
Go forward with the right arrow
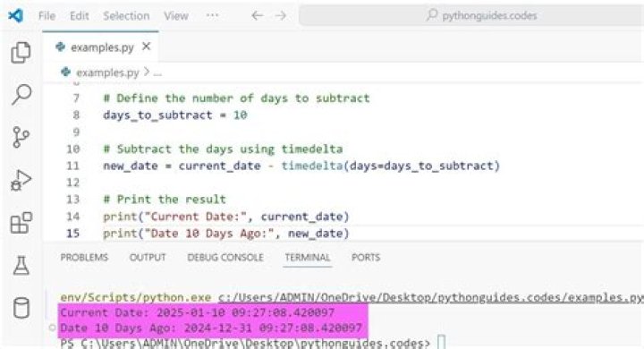pos(281,15)
